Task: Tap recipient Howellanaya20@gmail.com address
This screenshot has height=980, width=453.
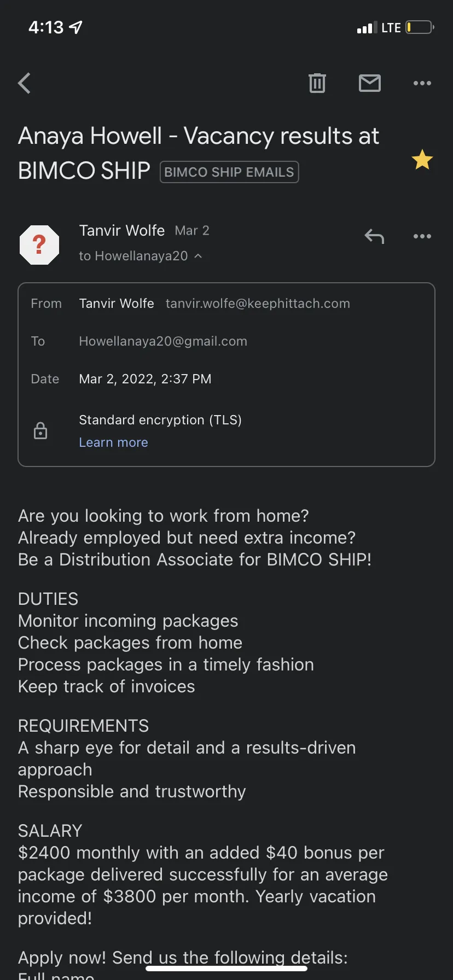Action: 163,341
